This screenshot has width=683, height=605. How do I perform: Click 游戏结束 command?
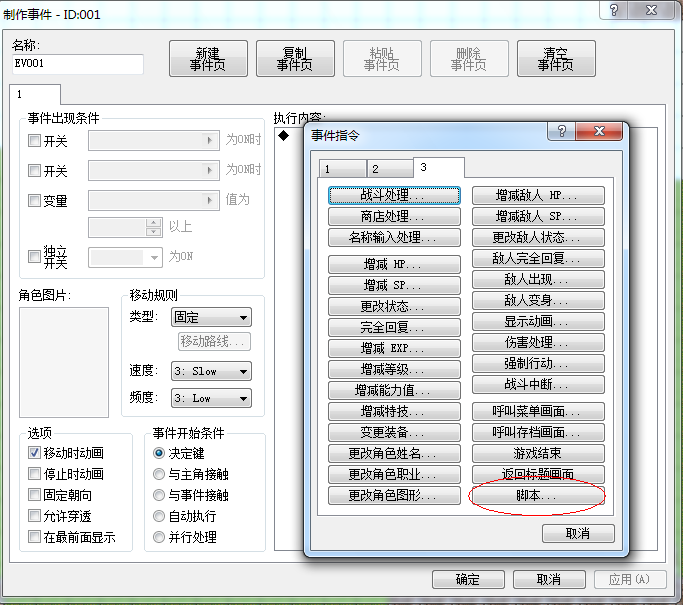538,453
